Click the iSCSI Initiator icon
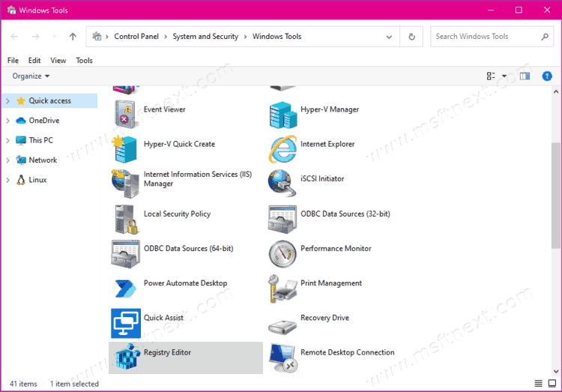This screenshot has width=562, height=392. point(282,183)
